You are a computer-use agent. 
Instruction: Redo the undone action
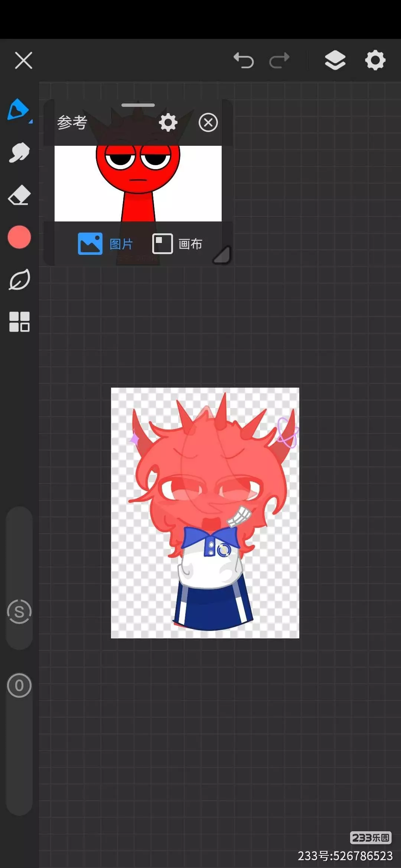(x=279, y=60)
